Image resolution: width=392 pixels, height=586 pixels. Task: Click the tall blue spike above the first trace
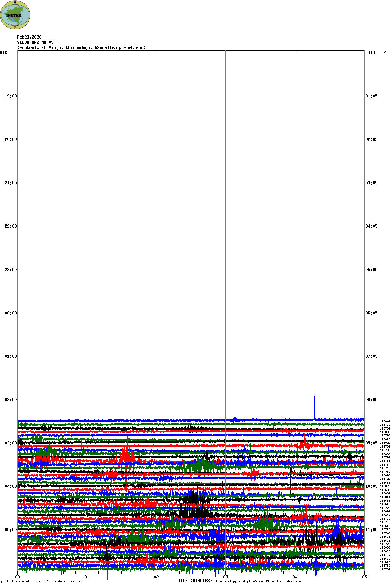[x=314, y=406]
